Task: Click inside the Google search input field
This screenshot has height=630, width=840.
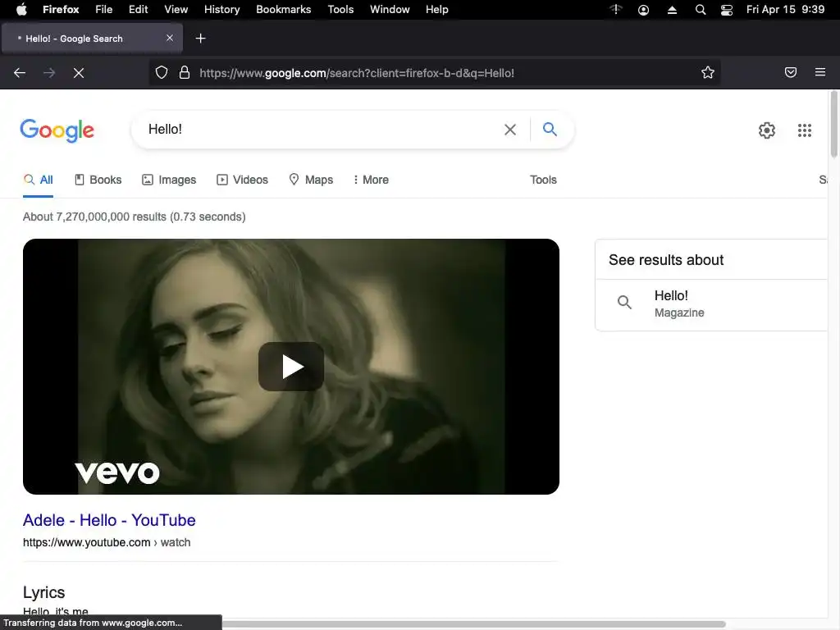Action: tap(322, 129)
